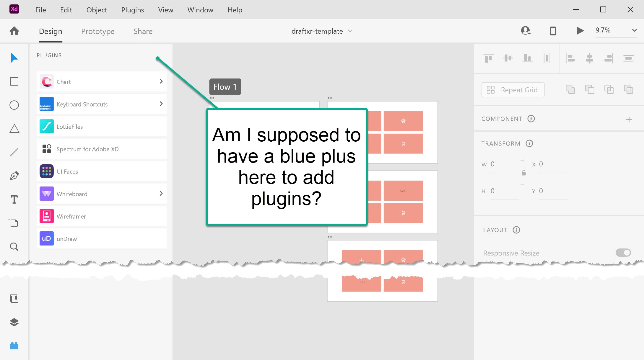Switch to the Prototype tab
This screenshot has width=644, height=360.
(x=98, y=31)
